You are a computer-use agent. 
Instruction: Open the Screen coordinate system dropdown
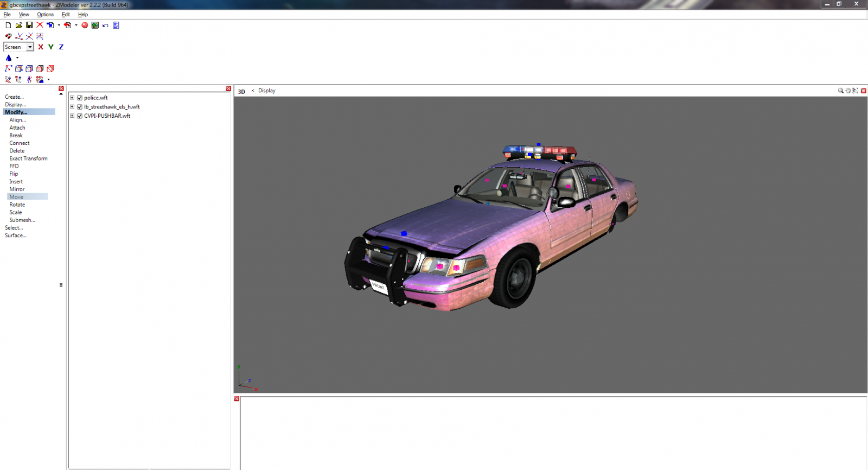[30, 47]
